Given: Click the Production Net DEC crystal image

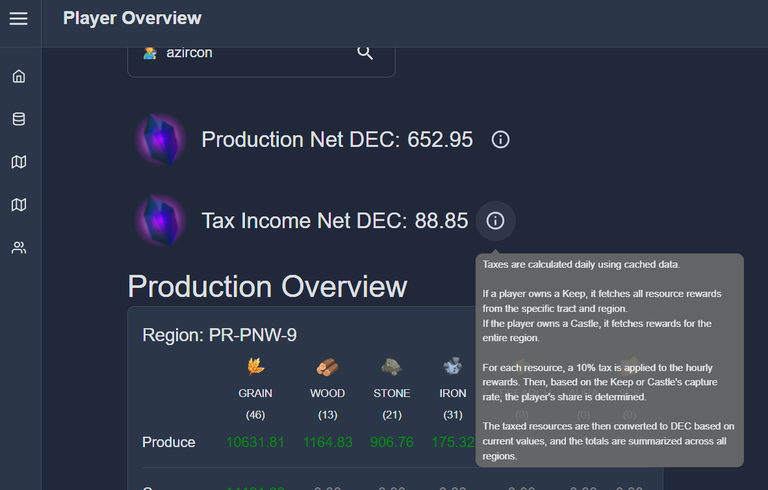Looking at the screenshot, I should pos(161,139).
